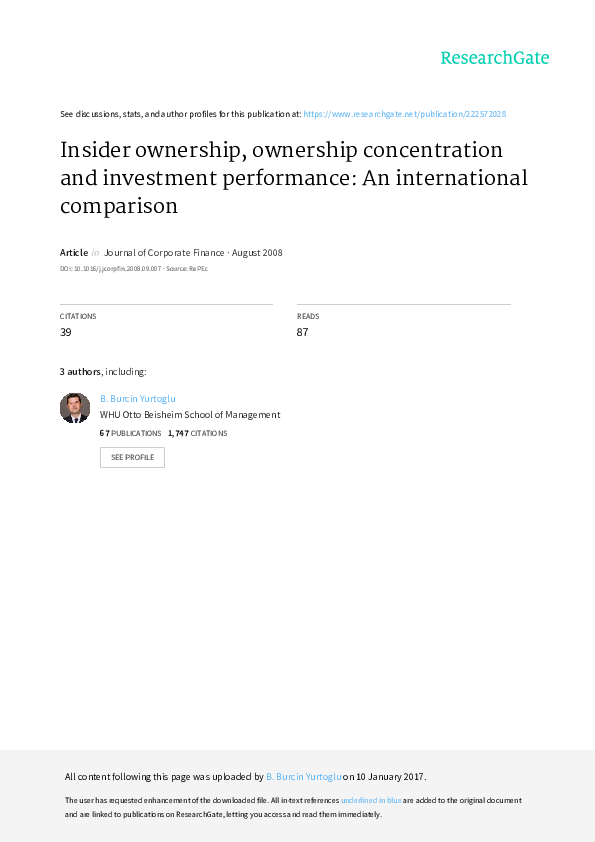Click the '3 authors, including' label

pyautogui.click(x=103, y=372)
